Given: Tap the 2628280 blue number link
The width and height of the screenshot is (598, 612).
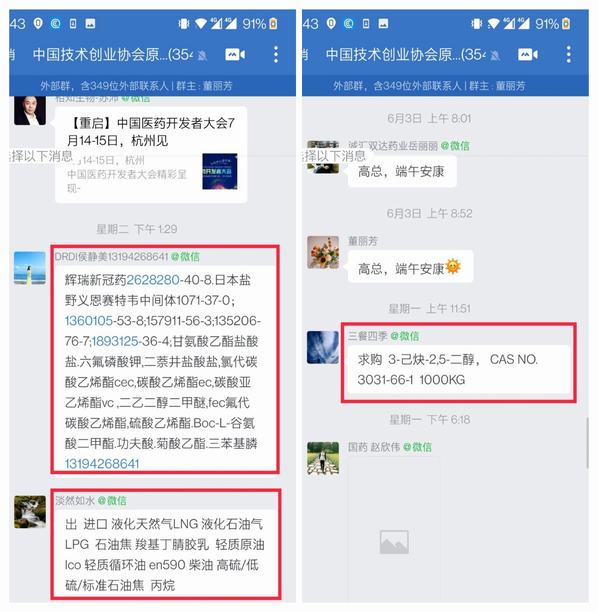Looking at the screenshot, I should [x=153, y=280].
